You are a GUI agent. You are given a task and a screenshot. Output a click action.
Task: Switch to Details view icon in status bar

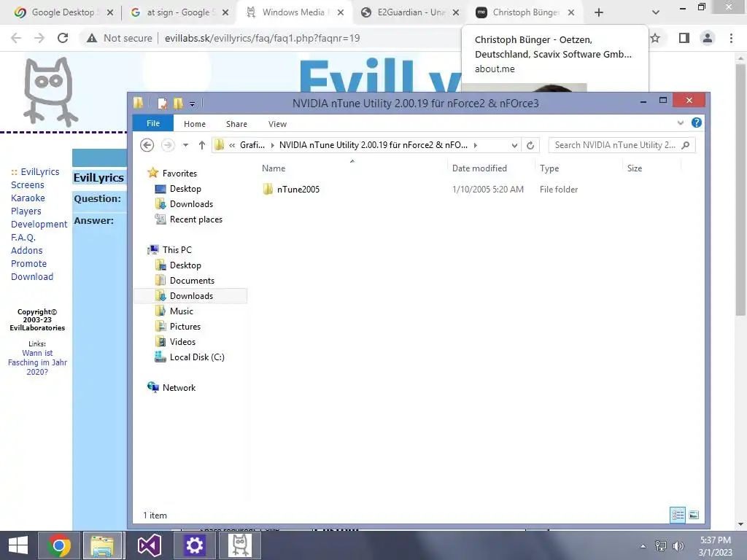(678, 515)
